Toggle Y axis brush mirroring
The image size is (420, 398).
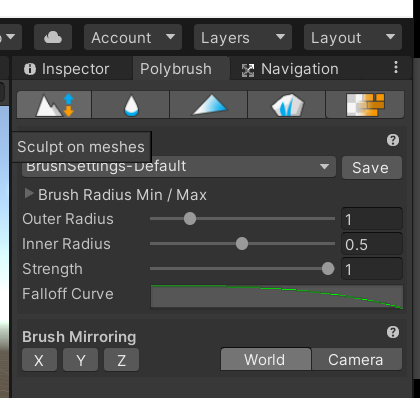click(80, 360)
